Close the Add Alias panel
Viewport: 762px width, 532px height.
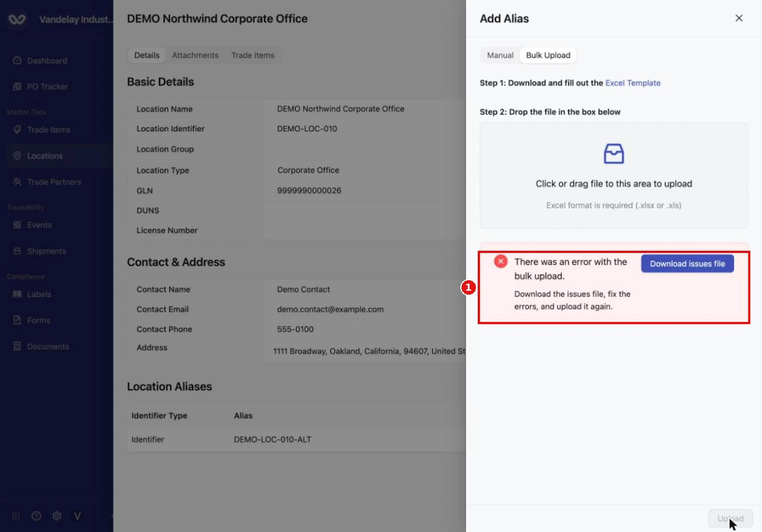739,18
